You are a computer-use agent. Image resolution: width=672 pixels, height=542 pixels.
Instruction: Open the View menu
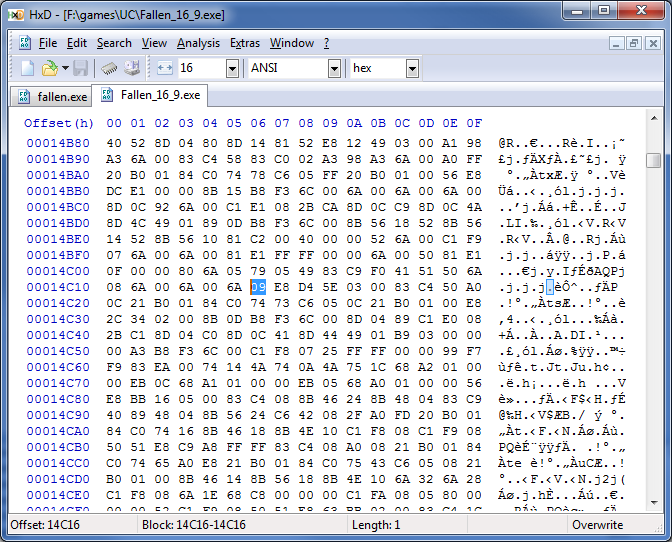tap(154, 43)
